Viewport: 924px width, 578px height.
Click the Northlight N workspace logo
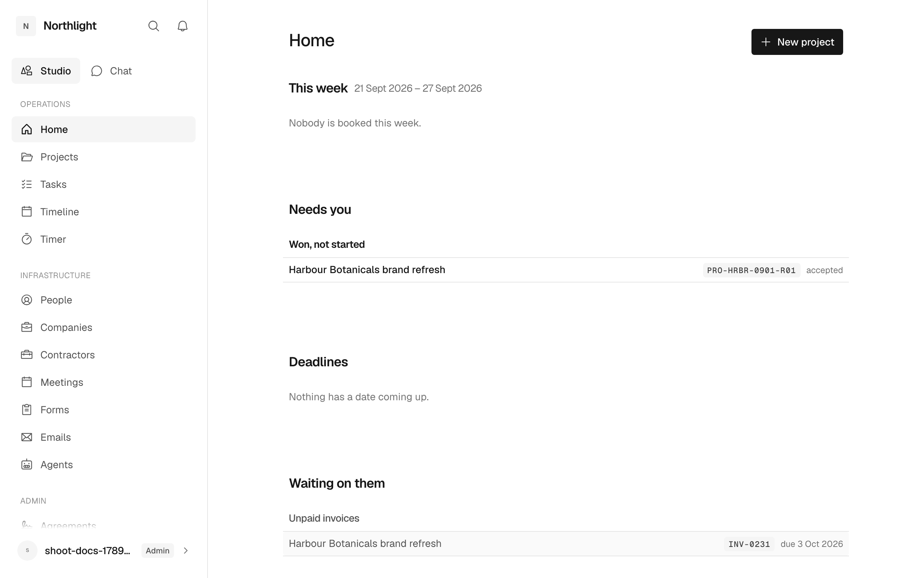point(26,26)
